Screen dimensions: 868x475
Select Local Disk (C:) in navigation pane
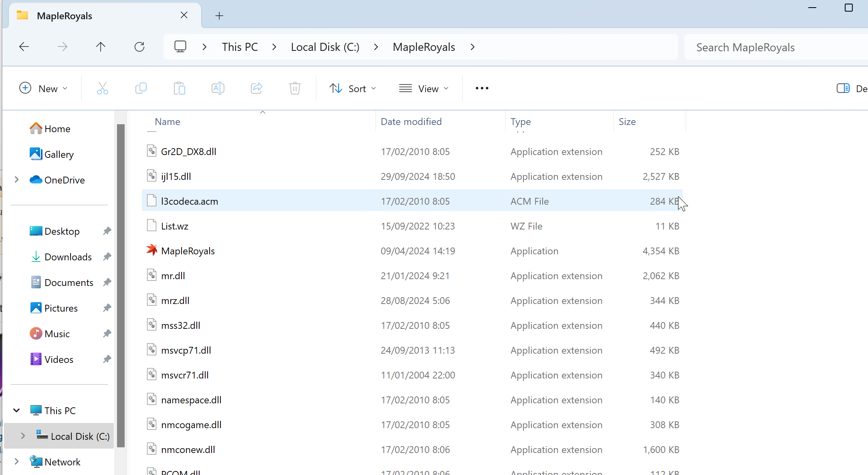[x=59, y=436]
